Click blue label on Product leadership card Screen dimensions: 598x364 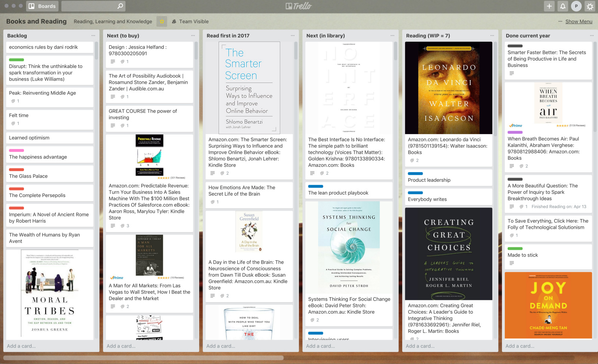[415, 174]
